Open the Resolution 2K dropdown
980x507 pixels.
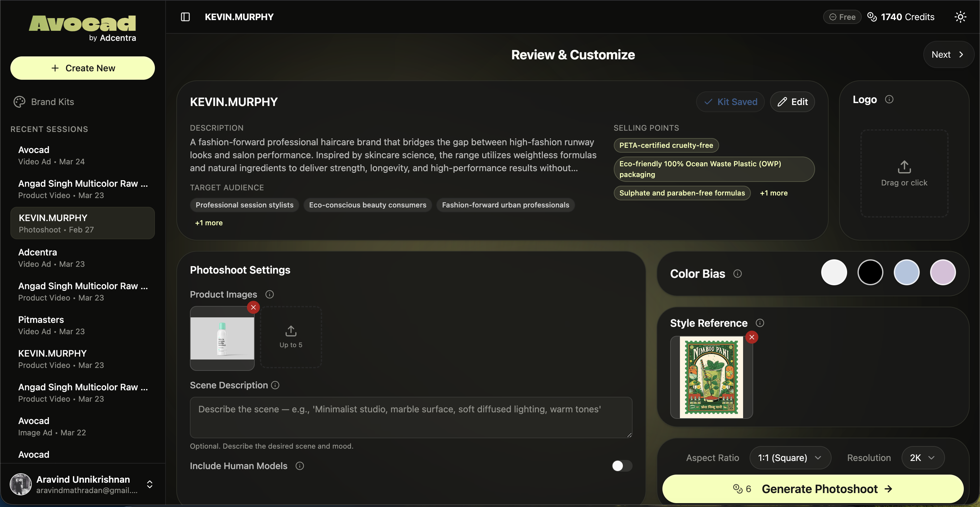(x=922, y=457)
